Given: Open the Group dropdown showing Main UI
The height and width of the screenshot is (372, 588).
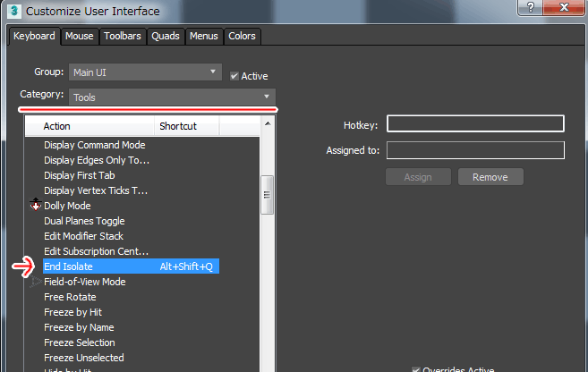Looking at the screenshot, I should [146, 72].
